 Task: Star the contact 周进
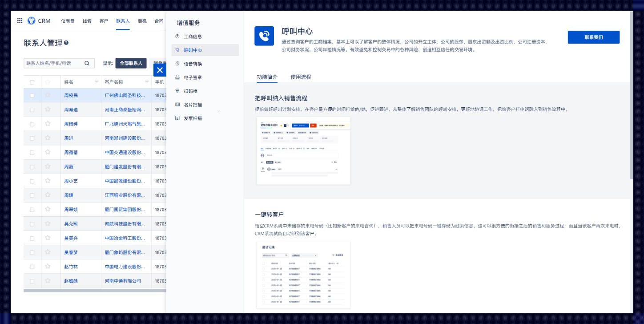(48, 138)
